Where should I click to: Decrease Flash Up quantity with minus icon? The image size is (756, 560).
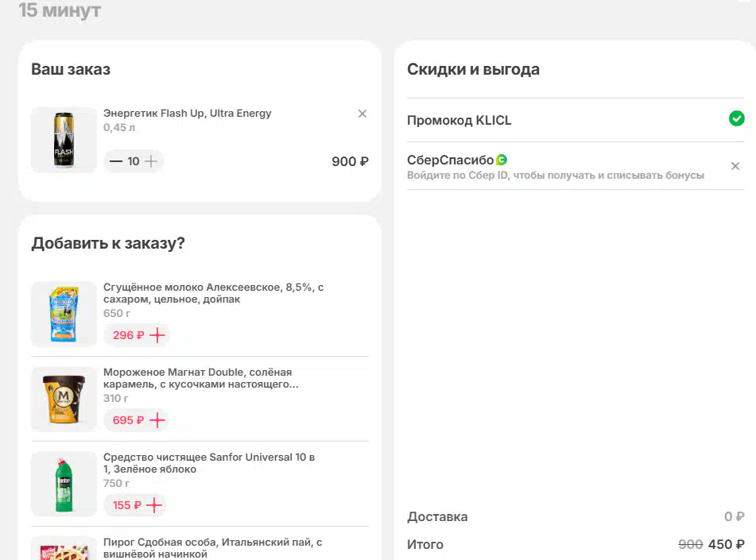click(x=116, y=161)
